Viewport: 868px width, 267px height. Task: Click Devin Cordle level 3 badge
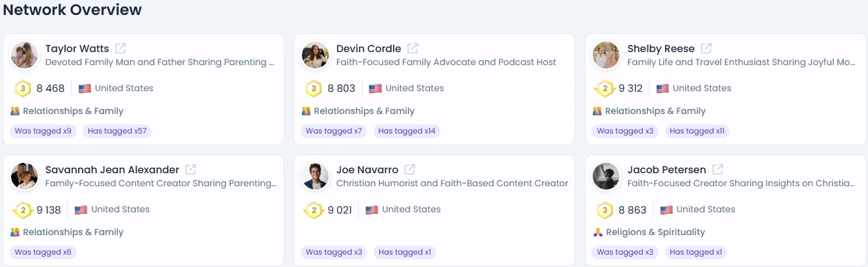pyautogui.click(x=314, y=89)
